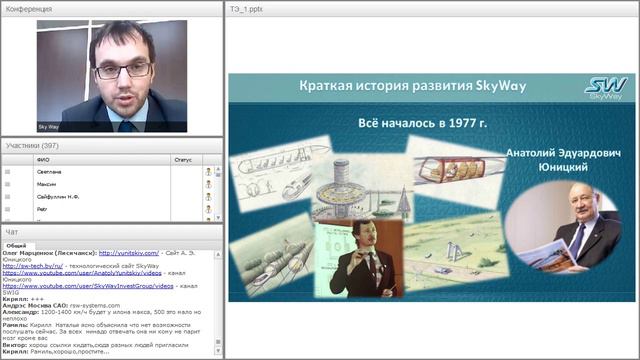Click the Чат panel header
This screenshot has width=640, height=360.
click(x=112, y=232)
